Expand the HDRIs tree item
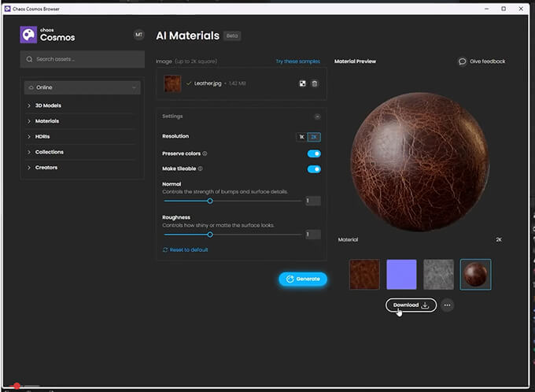 pyautogui.click(x=45, y=136)
